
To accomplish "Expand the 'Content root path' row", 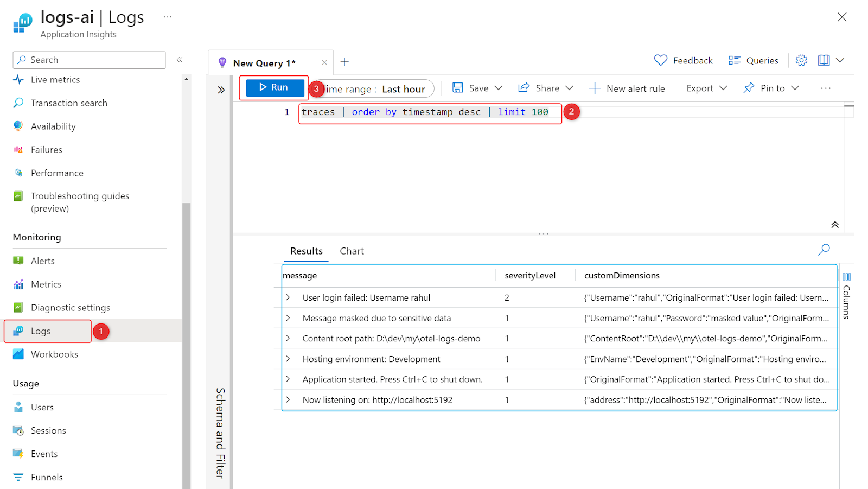I will (288, 338).
